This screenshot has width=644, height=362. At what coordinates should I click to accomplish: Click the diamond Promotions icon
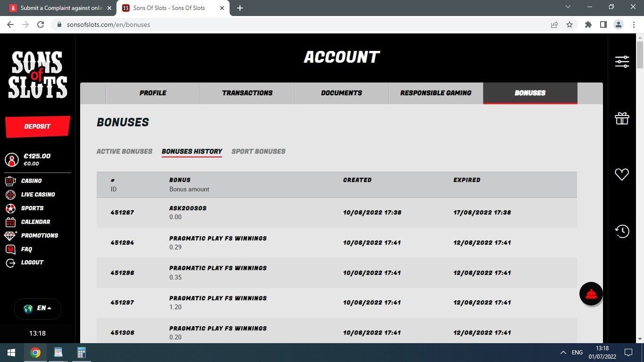point(10,236)
